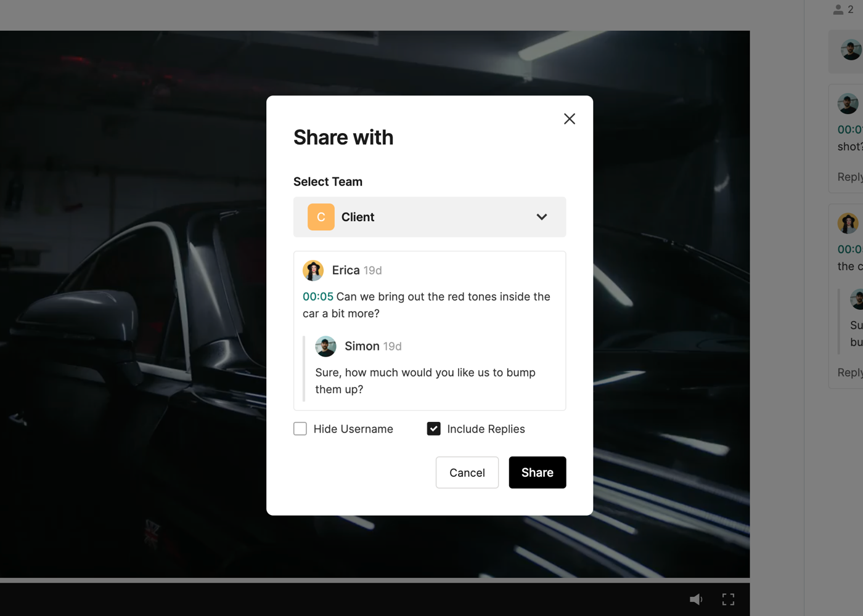Viewport: 863px width, 616px height.
Task: Click the orange C team icon
Action: (x=321, y=217)
